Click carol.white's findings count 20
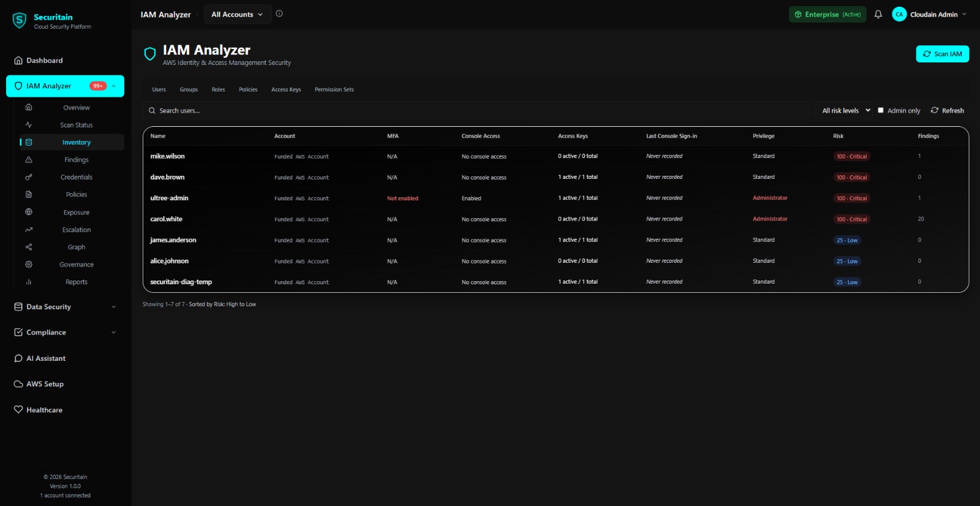Image resolution: width=980 pixels, height=506 pixels. 921,219
